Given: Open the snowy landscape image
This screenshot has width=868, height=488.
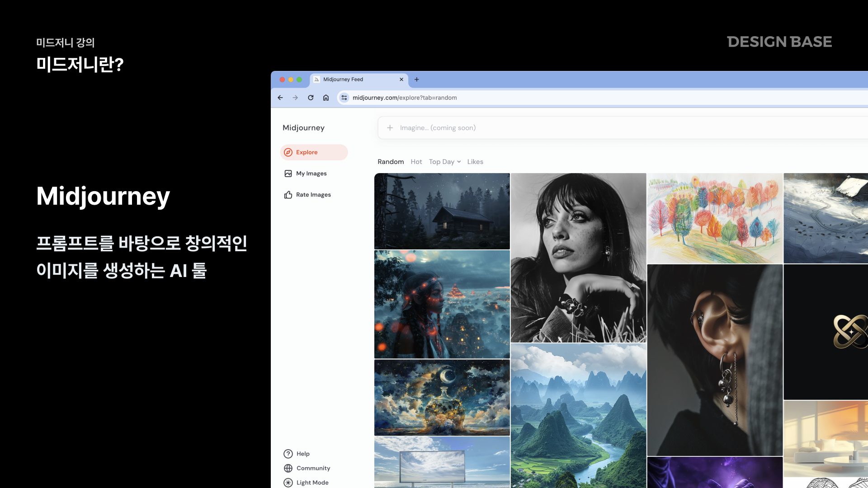Looking at the screenshot, I should click(826, 218).
